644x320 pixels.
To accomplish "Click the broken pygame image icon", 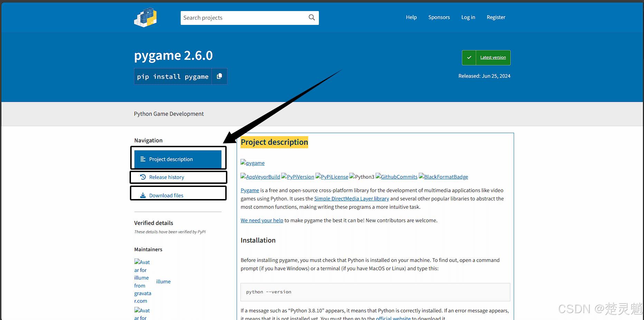I will pyautogui.click(x=243, y=162).
